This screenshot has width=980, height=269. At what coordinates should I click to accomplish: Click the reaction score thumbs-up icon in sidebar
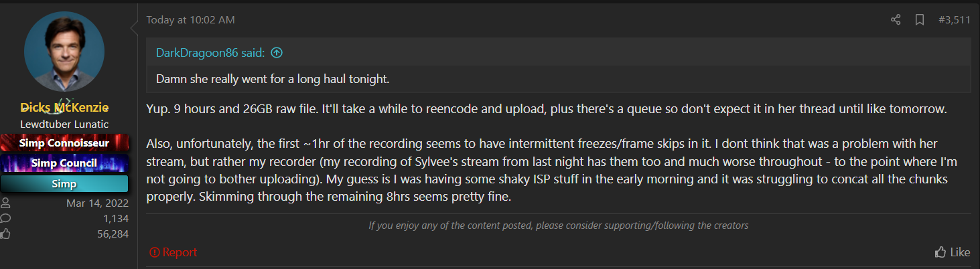tap(6, 234)
